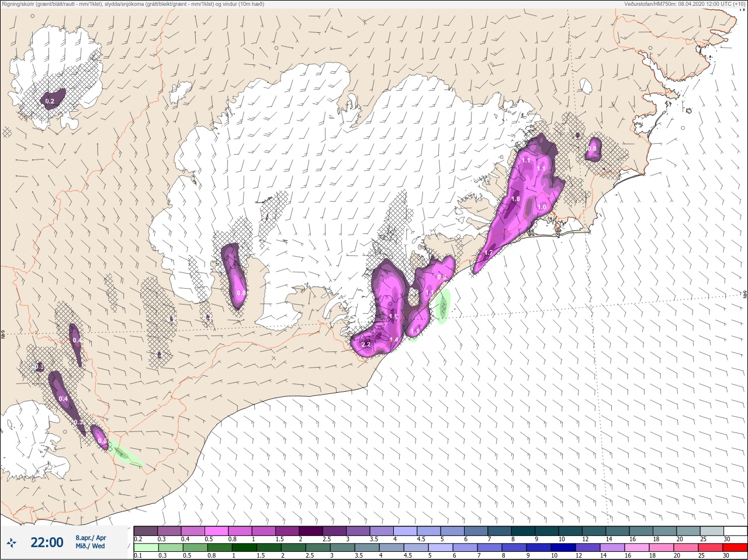The width and height of the screenshot is (748, 560).
Task: Select the lower legend red swatch at 30
Action: point(735,548)
